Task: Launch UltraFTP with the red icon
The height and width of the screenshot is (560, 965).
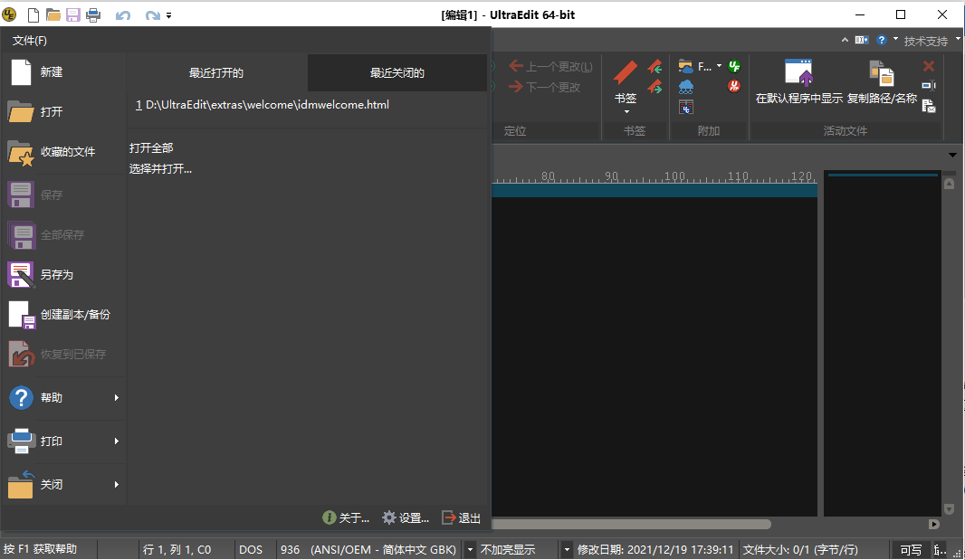Action: click(x=734, y=86)
